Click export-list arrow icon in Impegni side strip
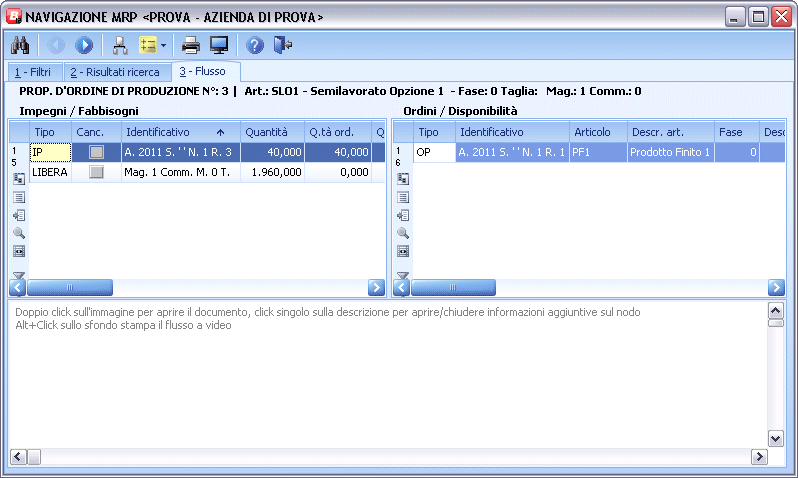This screenshot has height=478, width=798. (x=19, y=215)
